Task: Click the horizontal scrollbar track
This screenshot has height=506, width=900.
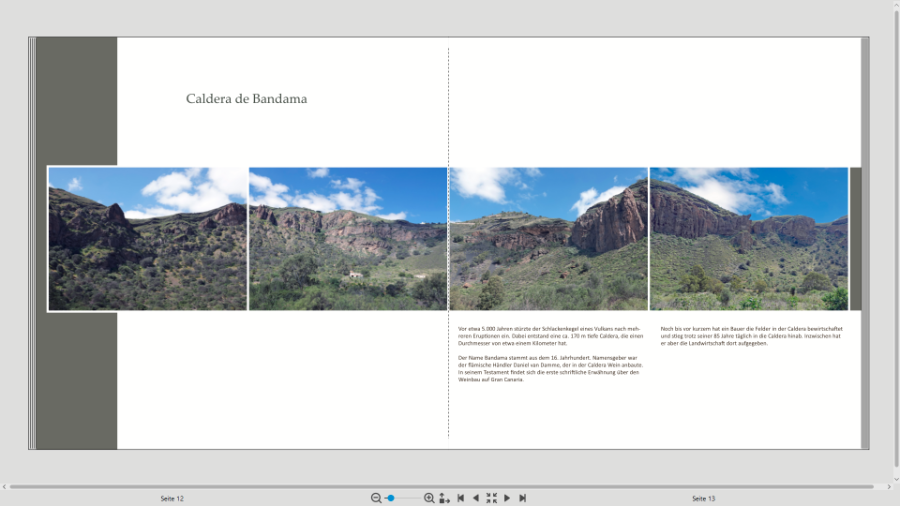Action: coord(441,486)
